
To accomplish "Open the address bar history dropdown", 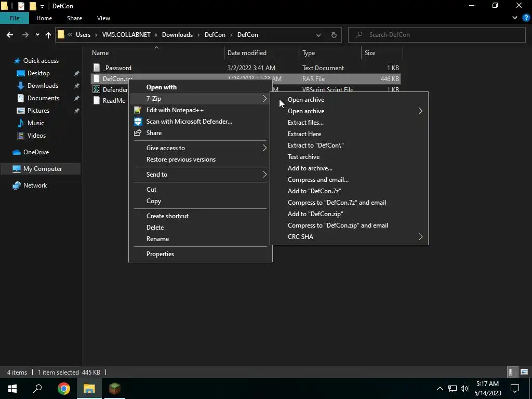I will click(318, 35).
